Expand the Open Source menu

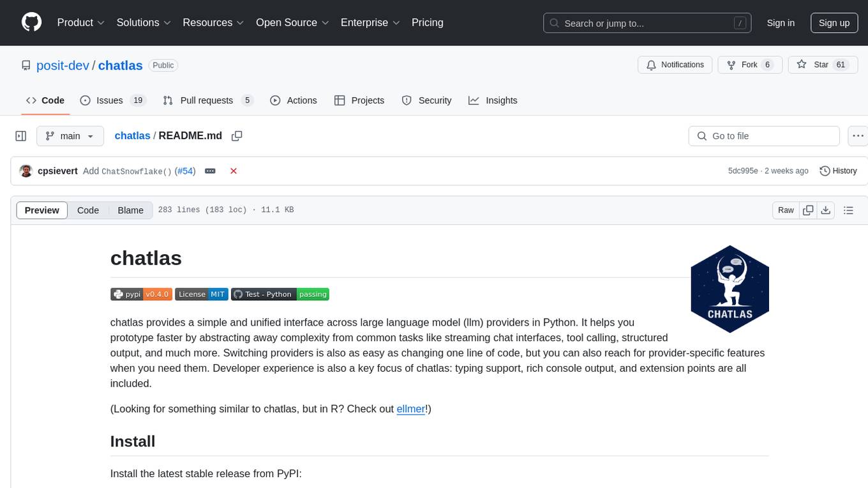click(292, 22)
